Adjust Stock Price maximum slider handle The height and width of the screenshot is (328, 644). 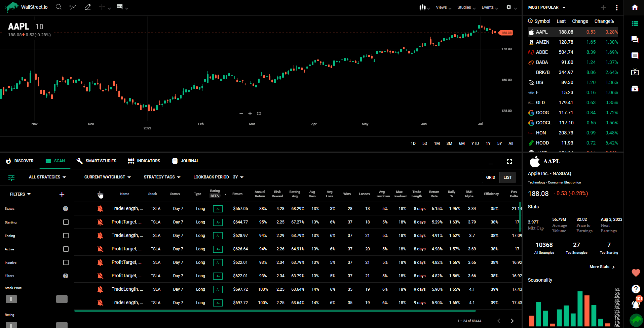(x=62, y=299)
